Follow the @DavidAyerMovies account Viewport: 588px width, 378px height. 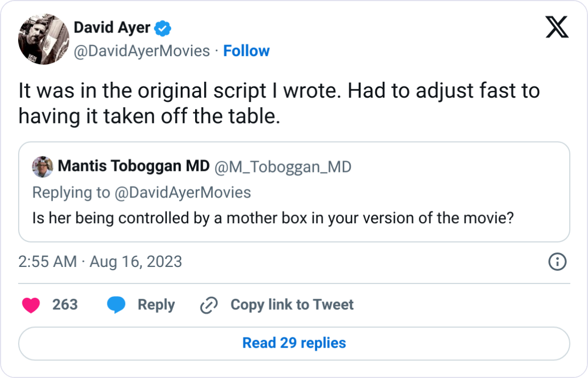(x=246, y=51)
